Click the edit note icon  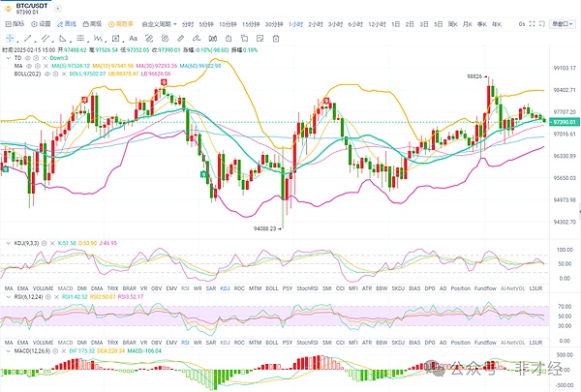tap(260, 38)
